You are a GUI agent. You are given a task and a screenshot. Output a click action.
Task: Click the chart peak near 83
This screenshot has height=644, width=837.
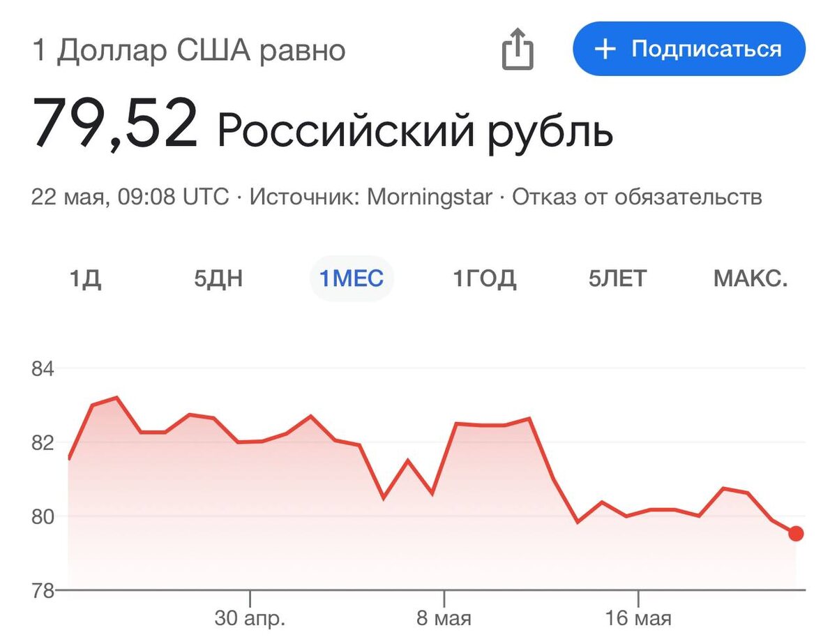116,398
